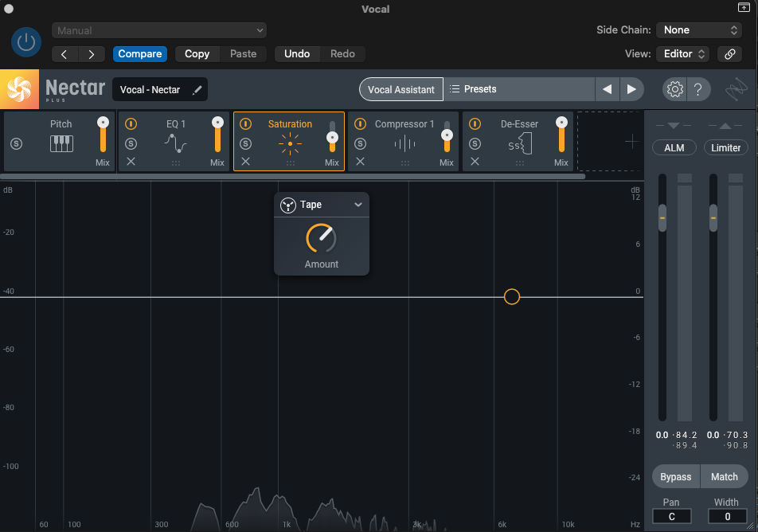Click the Redo button

coord(342,53)
